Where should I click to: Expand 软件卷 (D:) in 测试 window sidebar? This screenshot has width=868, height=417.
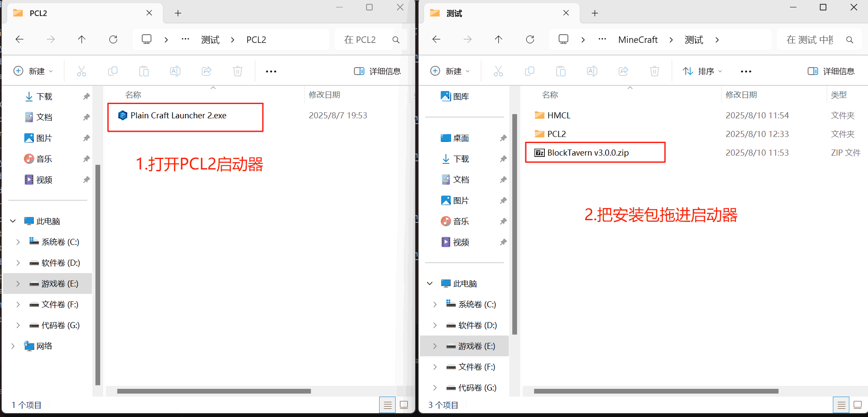[x=435, y=325]
